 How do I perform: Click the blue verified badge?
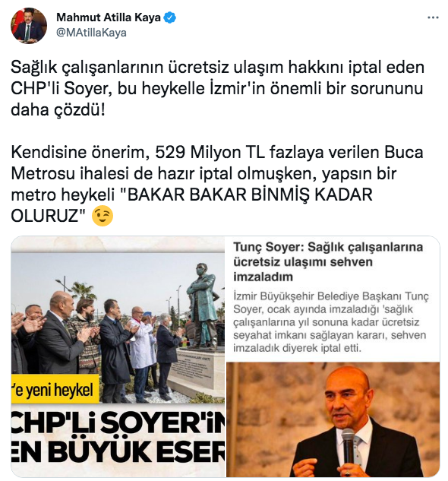(x=169, y=17)
